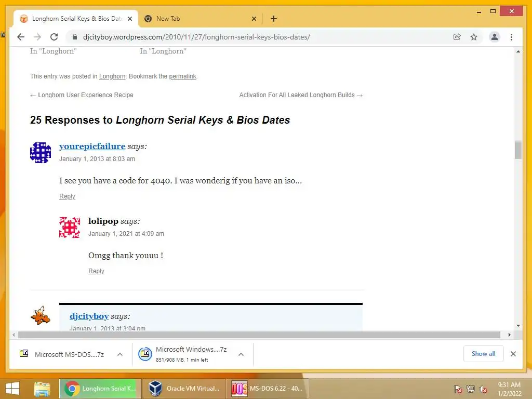
Task: Click the horizontal scrollbar left arrow
Action: point(14,335)
